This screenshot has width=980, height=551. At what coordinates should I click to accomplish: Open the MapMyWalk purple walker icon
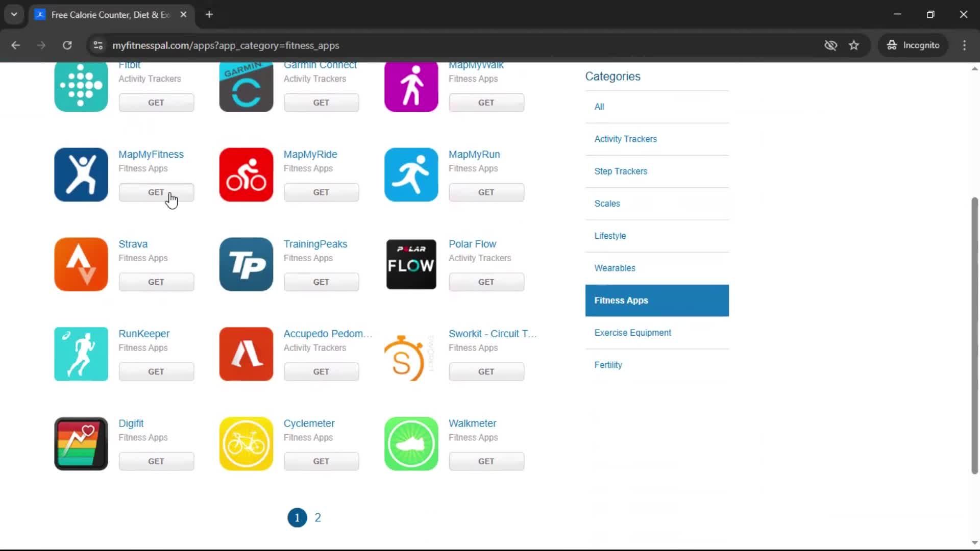[411, 87]
